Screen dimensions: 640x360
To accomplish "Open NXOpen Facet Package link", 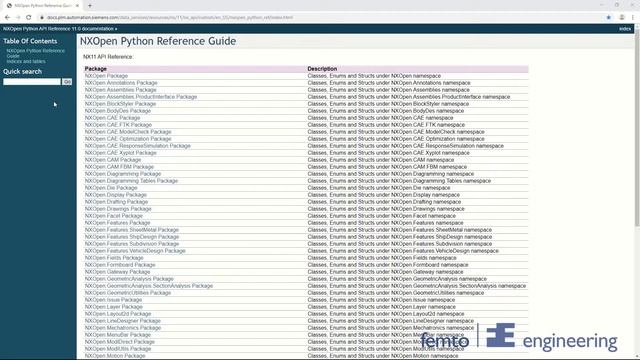I will [113, 216].
